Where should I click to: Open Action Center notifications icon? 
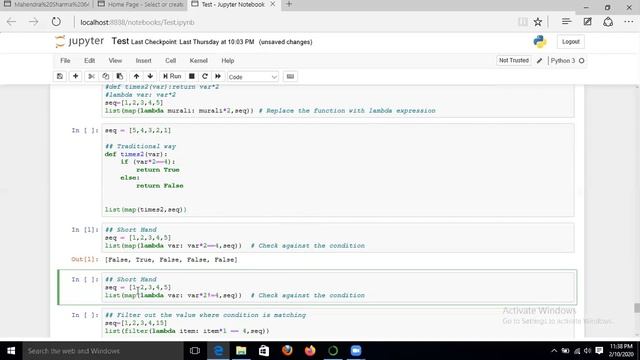point(599,351)
